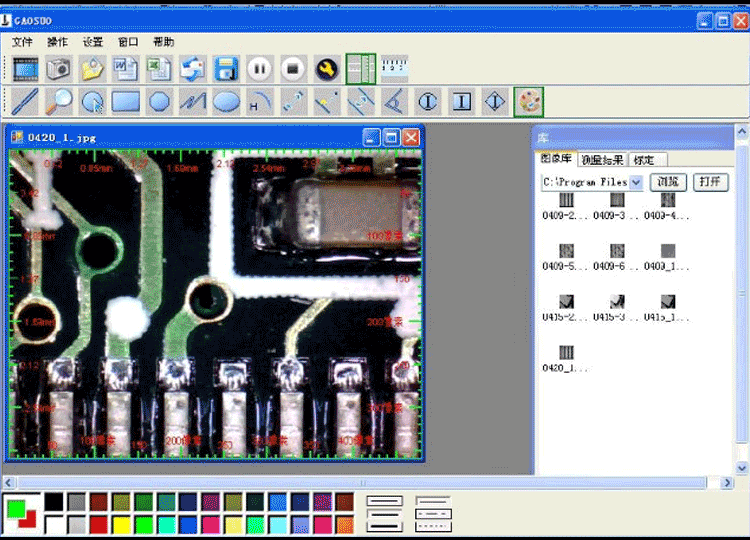This screenshot has width=750, height=540.
Task: Close the 0420_1.jpg image window
Action: (x=411, y=138)
